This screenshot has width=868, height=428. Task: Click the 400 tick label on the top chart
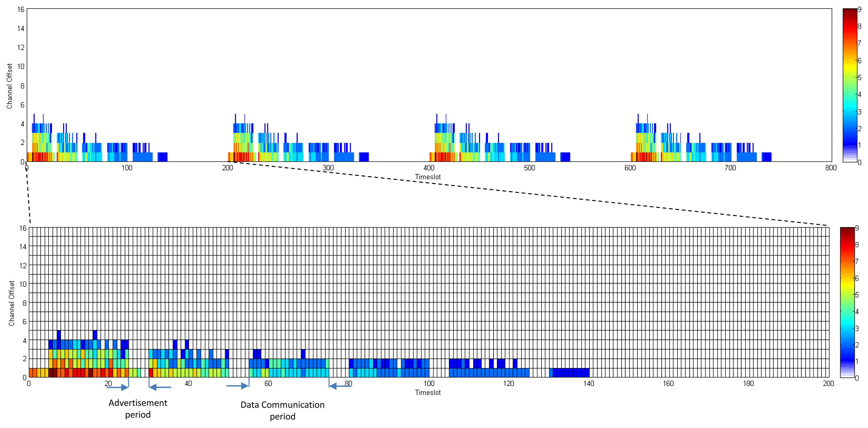click(x=429, y=168)
